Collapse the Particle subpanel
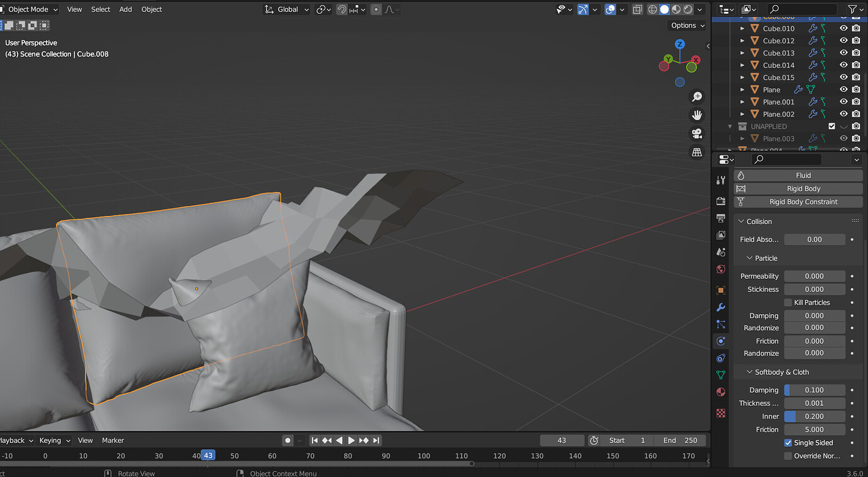This screenshot has width=868, height=477. [762, 258]
